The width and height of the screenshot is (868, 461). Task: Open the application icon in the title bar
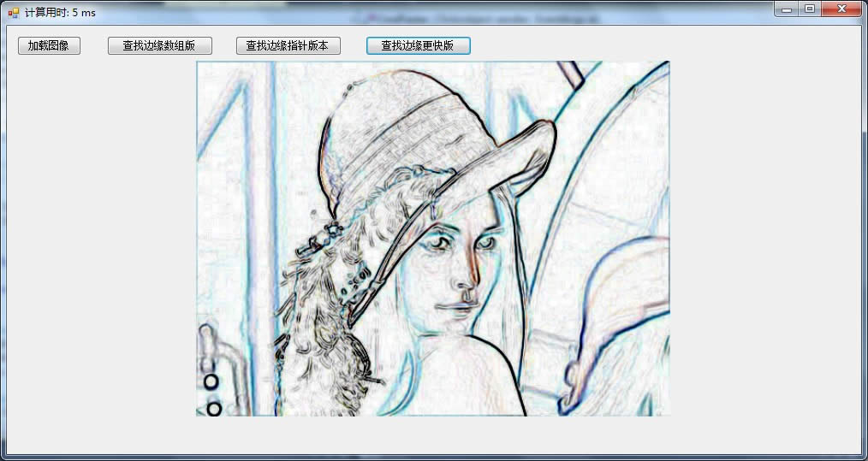click(13, 12)
